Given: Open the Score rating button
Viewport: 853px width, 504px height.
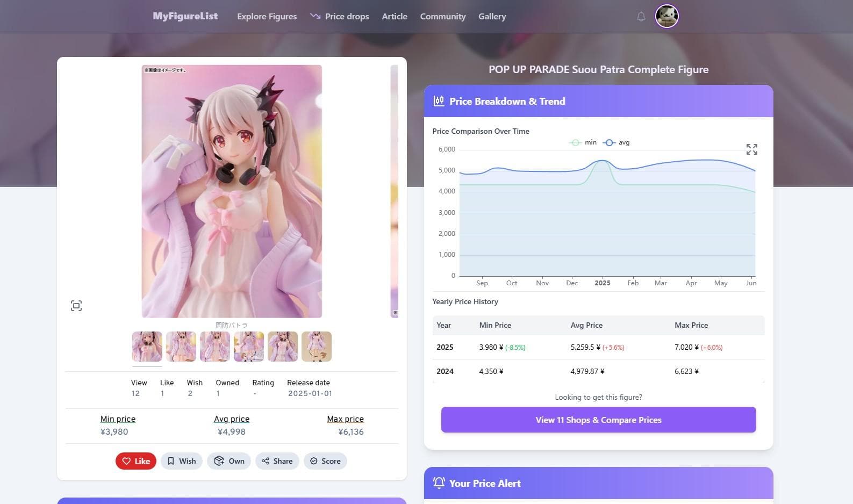Looking at the screenshot, I should [x=325, y=461].
